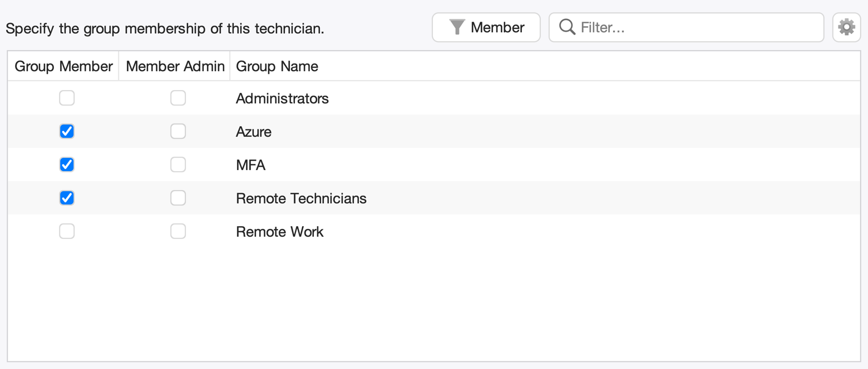The image size is (868, 369).
Task: Select the Administrators group name
Action: [282, 98]
